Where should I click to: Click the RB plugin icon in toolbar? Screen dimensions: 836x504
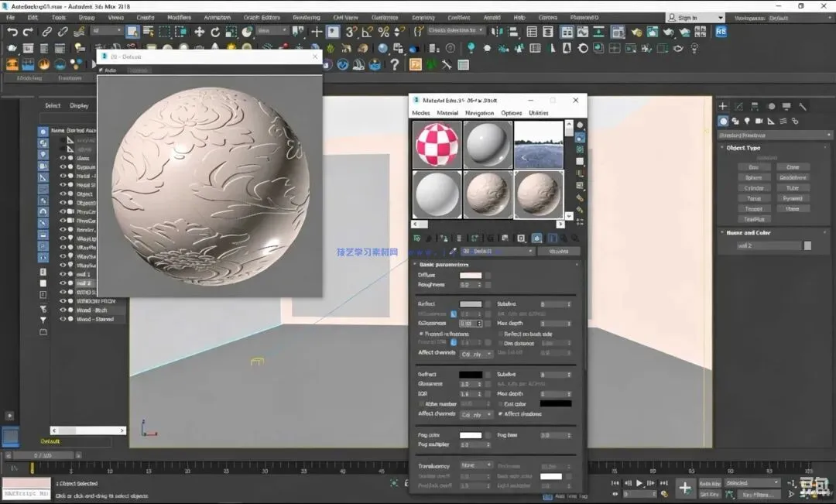(x=721, y=32)
